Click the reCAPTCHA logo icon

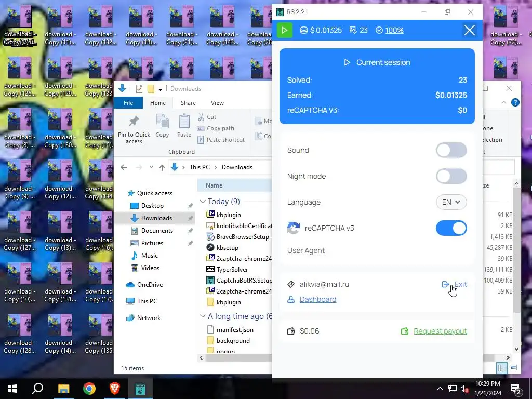(294, 228)
